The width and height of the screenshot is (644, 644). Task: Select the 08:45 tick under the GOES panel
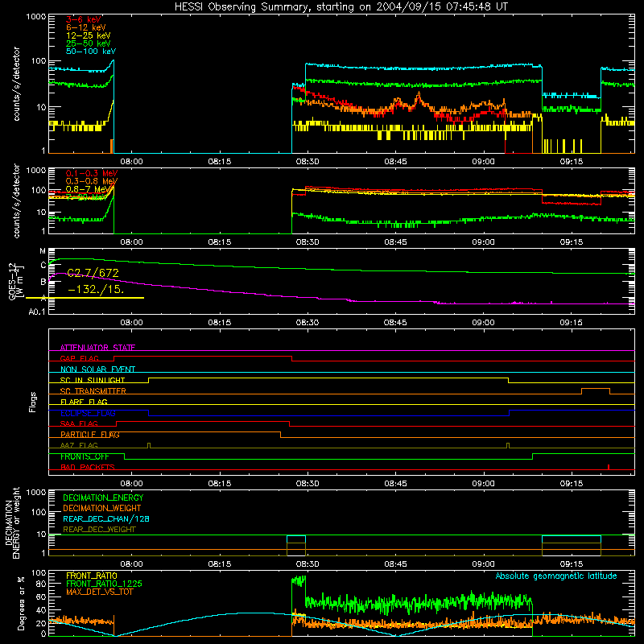coord(395,323)
